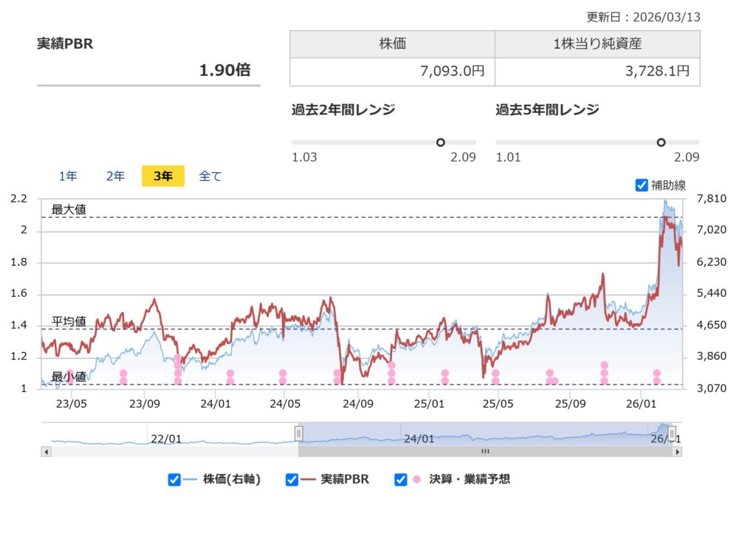Toggle the 実績PBR series checkbox
The image size is (756, 539).
(292, 480)
